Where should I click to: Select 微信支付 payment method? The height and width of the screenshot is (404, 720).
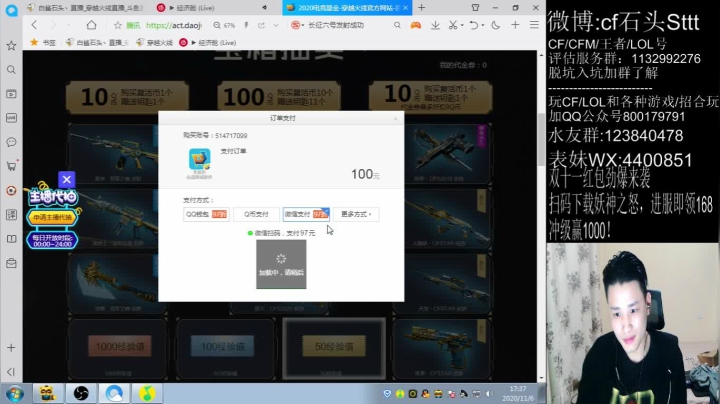[306, 214]
